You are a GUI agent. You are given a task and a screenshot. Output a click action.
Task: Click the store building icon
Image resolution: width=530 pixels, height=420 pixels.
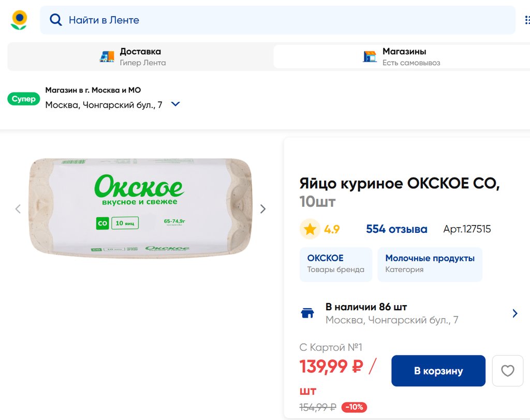point(370,57)
